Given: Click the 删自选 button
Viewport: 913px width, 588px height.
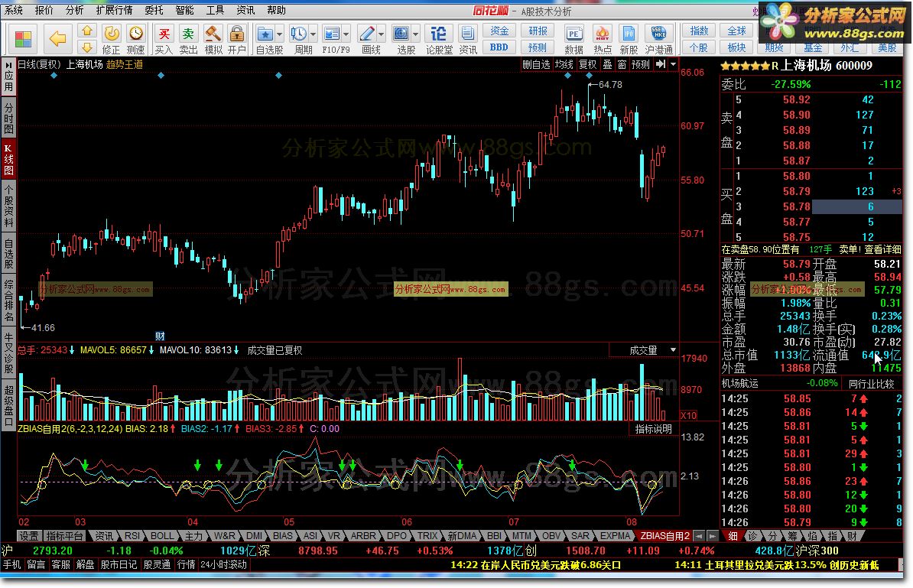Looking at the screenshot, I should point(536,65).
